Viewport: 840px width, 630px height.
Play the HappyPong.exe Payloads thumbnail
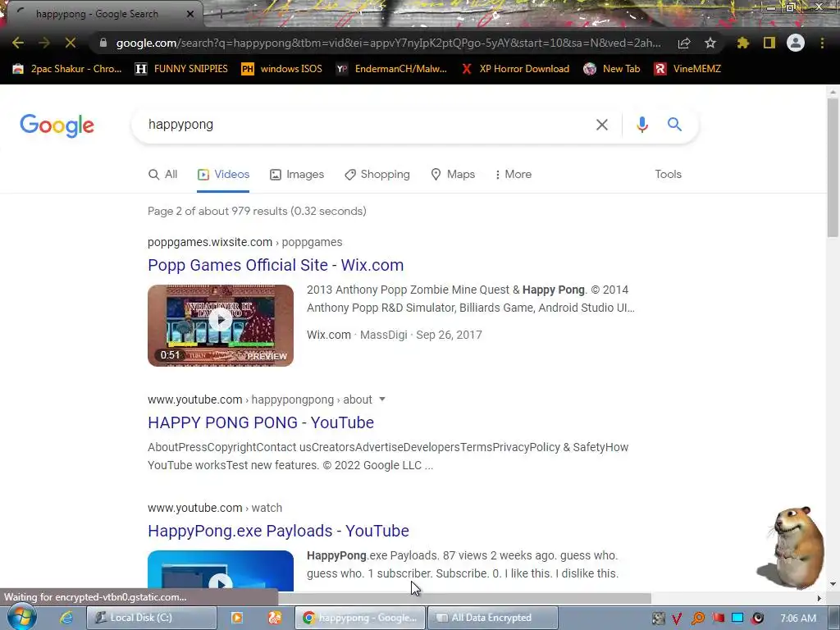221,571
